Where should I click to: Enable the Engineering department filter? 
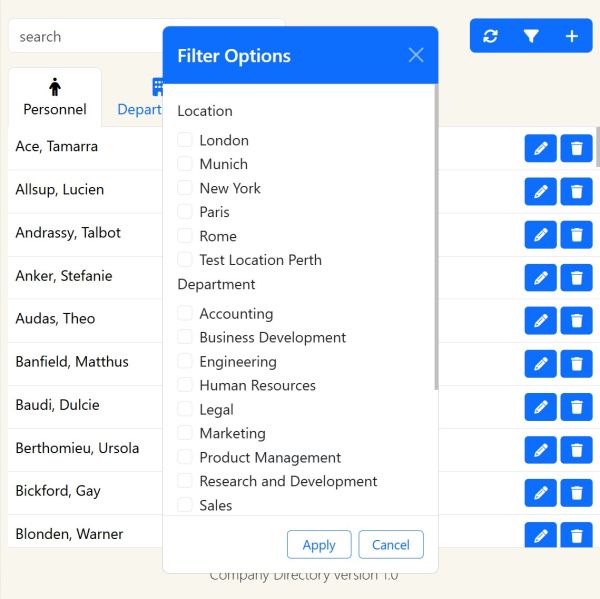[x=185, y=361]
